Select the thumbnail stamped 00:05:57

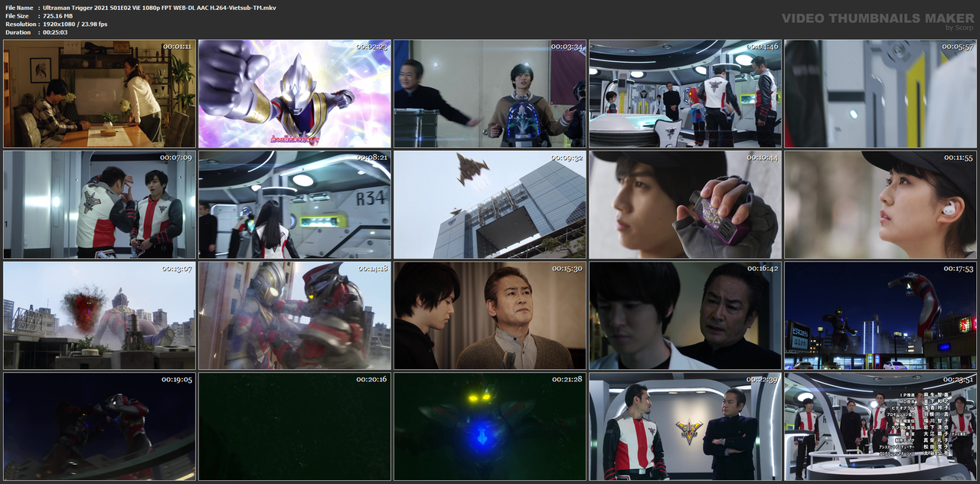click(880, 93)
